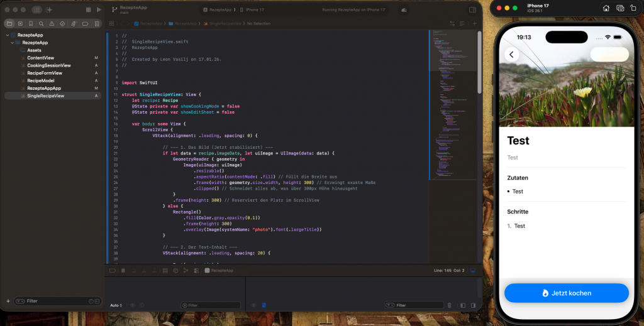Select RecipeModel in the file list

point(40,80)
